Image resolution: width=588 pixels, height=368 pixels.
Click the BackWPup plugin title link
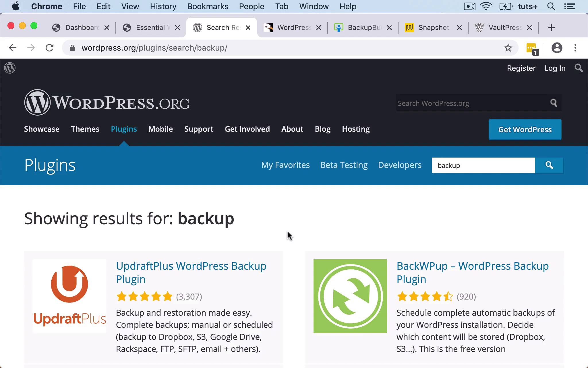tap(472, 272)
